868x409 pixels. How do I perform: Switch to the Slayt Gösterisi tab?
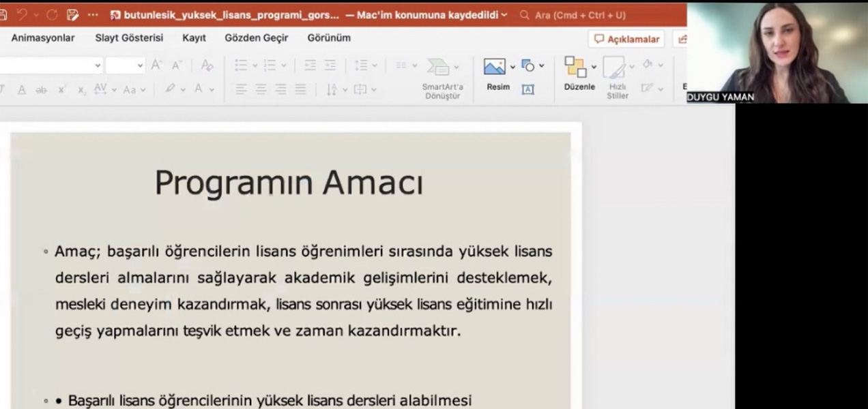coord(129,38)
